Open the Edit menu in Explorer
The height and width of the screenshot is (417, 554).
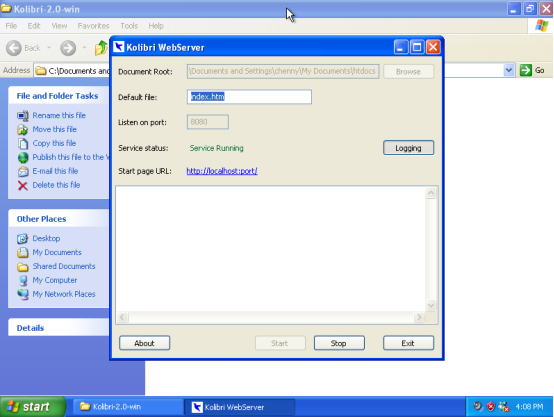tap(34, 26)
